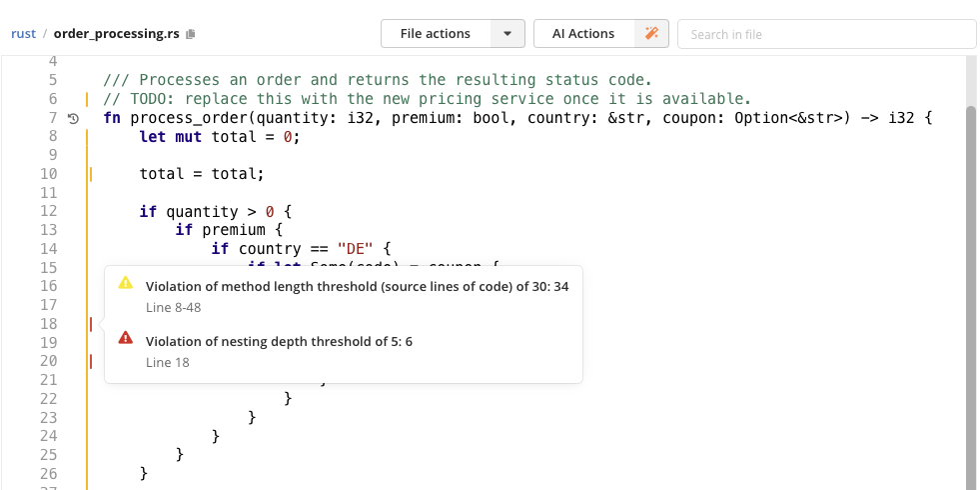The height and width of the screenshot is (490, 980).
Task: Click the yellow warning triangle for method length
Action: [x=126, y=283]
